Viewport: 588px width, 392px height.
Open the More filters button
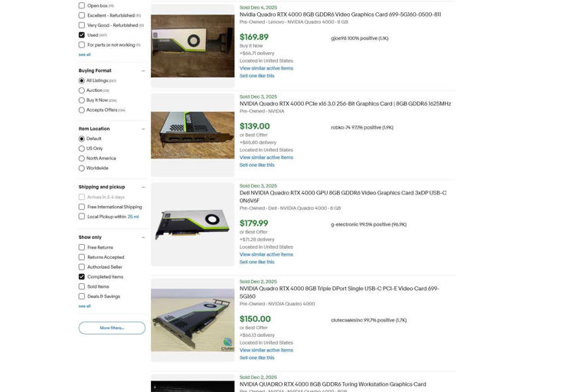(112, 328)
